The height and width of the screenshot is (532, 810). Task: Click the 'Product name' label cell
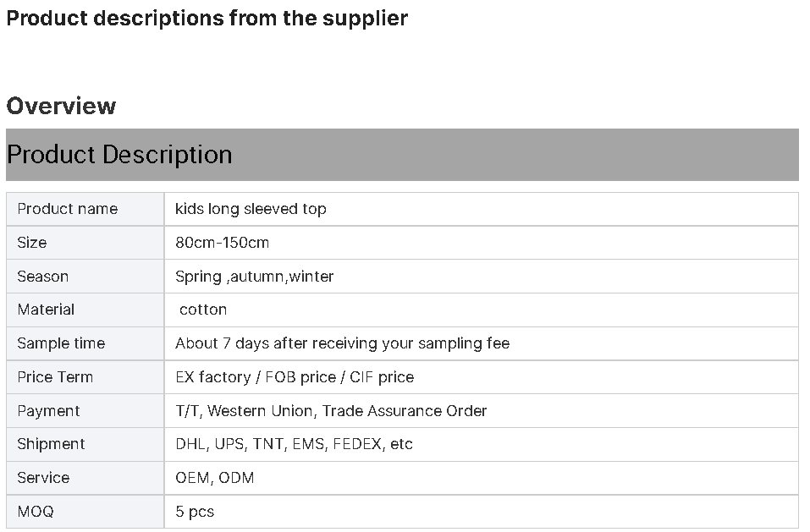pos(85,209)
